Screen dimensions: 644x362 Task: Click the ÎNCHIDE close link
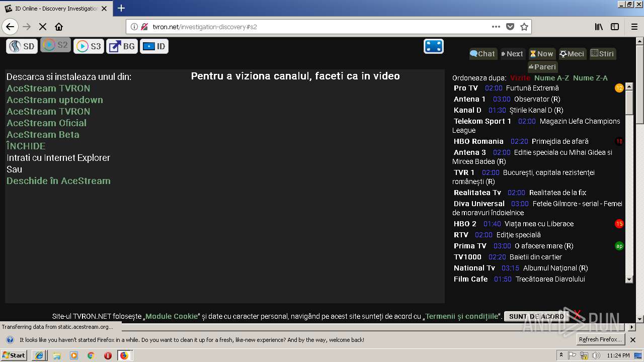[x=26, y=146]
